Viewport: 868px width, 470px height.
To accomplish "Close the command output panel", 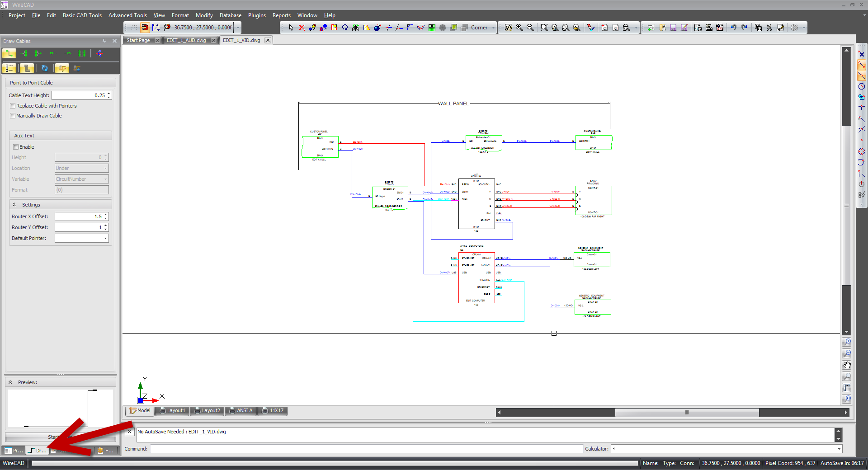I will (x=129, y=432).
